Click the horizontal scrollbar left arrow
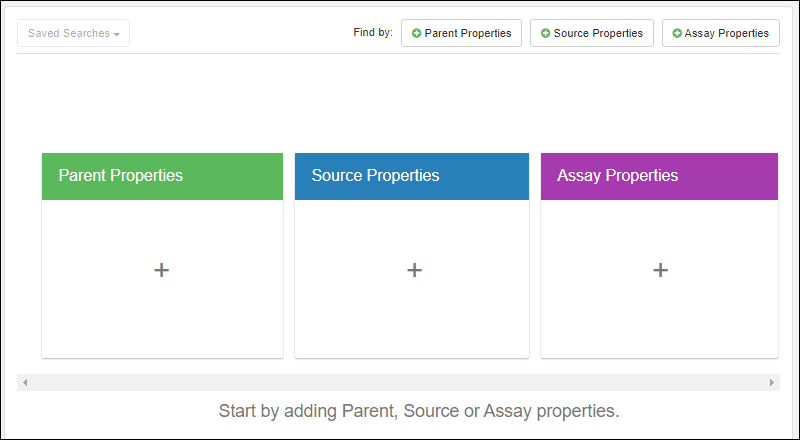800x440 pixels. [x=25, y=383]
